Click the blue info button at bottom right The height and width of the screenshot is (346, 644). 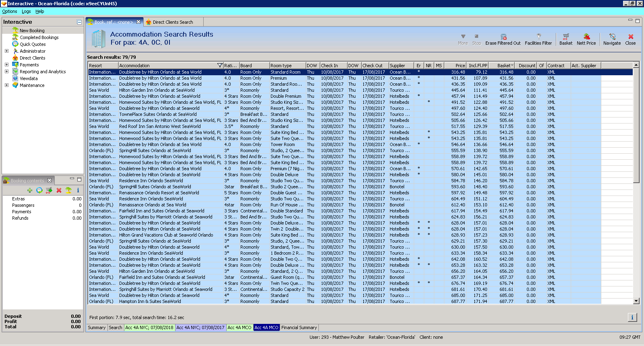click(632, 317)
